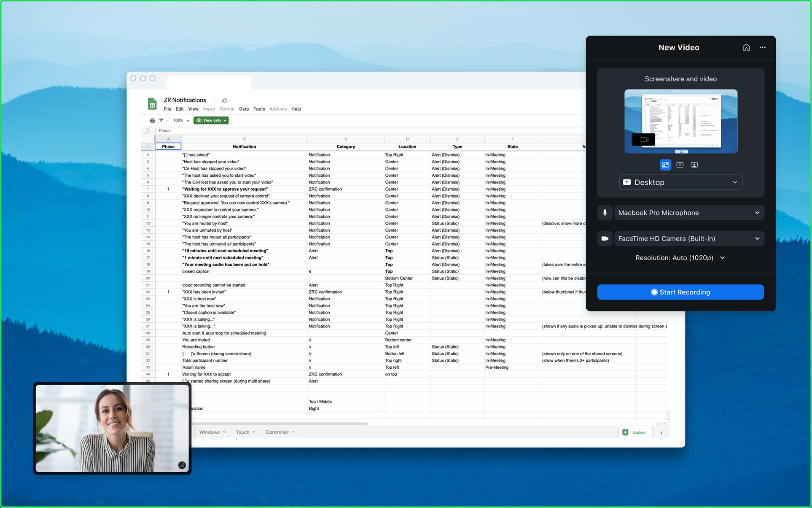
Task: Select screenshare and video recording mode
Action: (x=665, y=165)
